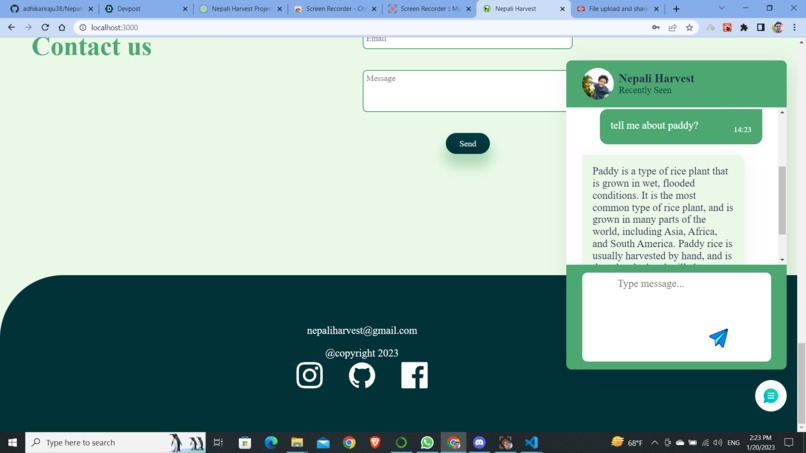This screenshot has height=453, width=806.
Task: Click the chat panel scrollbar thumb
Action: pos(782,201)
